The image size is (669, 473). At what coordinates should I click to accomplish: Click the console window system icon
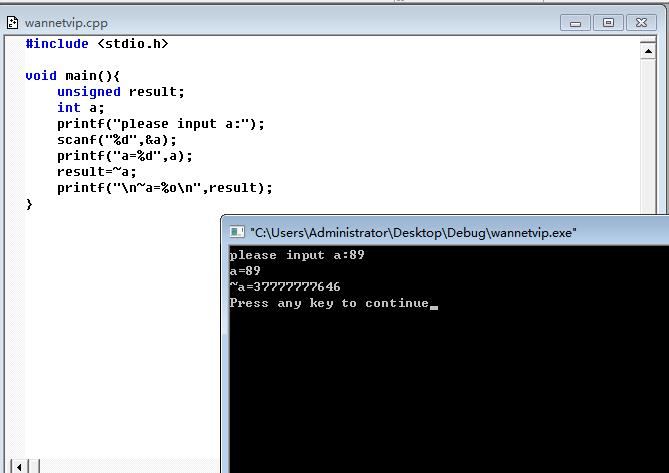point(237,232)
